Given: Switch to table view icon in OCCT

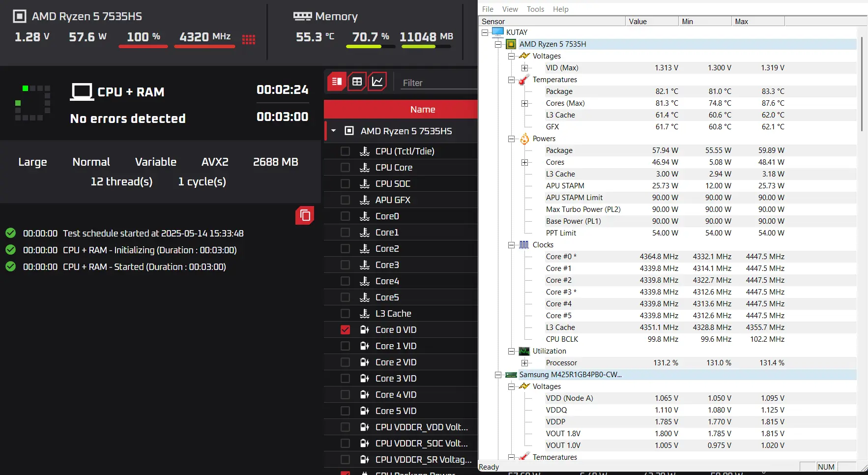Looking at the screenshot, I should [357, 82].
